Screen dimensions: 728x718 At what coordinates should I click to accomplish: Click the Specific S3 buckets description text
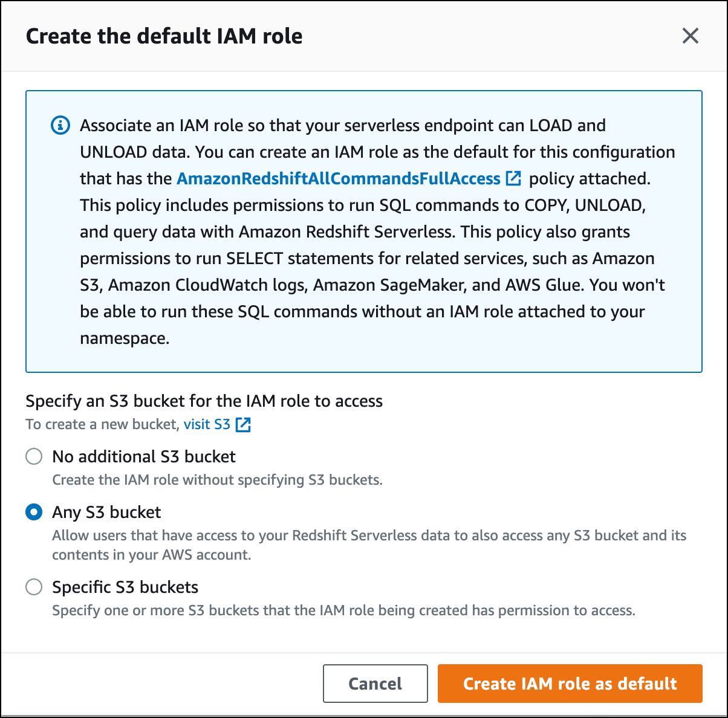click(342, 610)
